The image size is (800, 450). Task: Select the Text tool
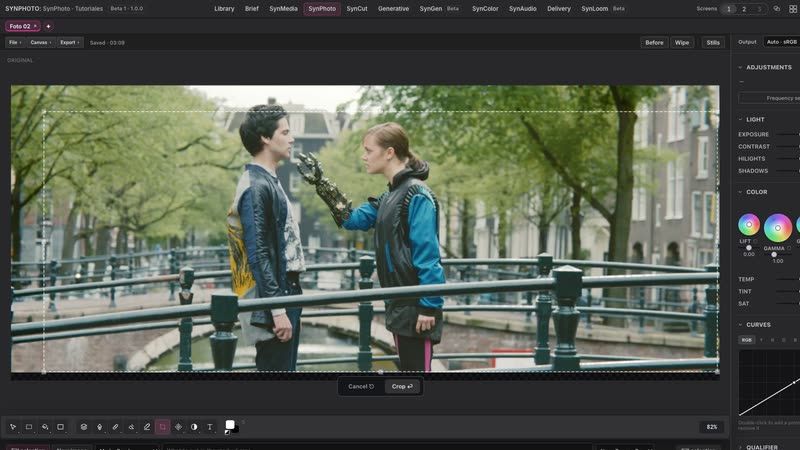coord(210,427)
